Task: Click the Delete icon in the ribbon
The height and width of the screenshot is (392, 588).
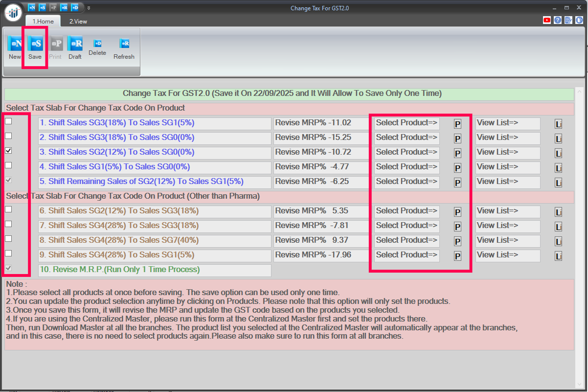Action: pyautogui.click(x=97, y=44)
